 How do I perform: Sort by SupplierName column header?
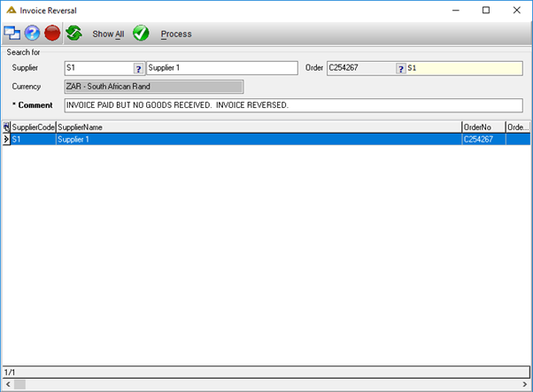click(x=259, y=127)
